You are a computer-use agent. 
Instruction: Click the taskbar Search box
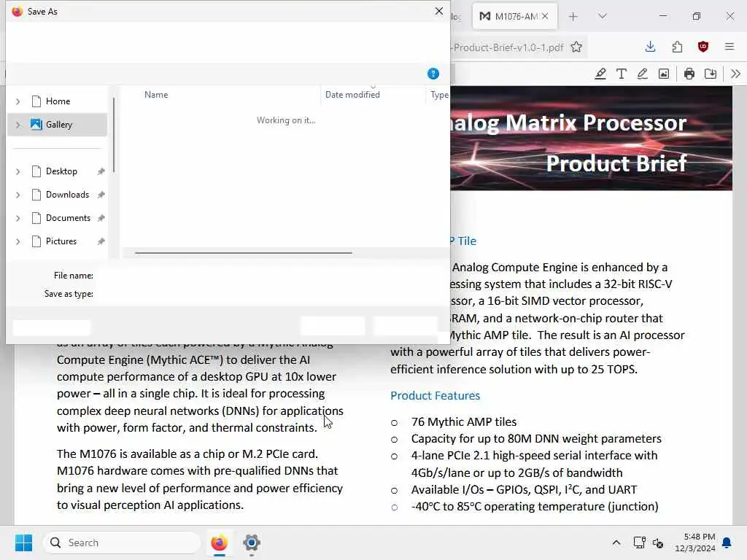click(122, 542)
